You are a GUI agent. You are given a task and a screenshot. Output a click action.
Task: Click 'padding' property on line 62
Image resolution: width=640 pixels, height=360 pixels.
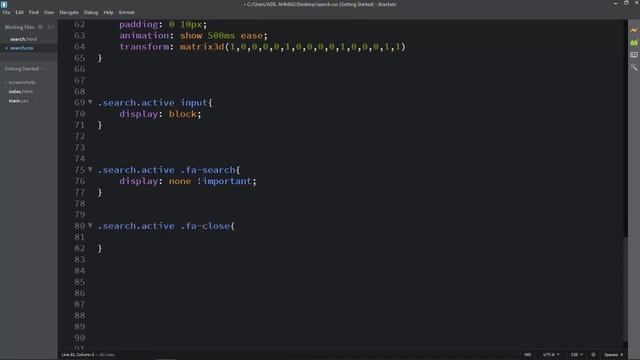click(138, 24)
